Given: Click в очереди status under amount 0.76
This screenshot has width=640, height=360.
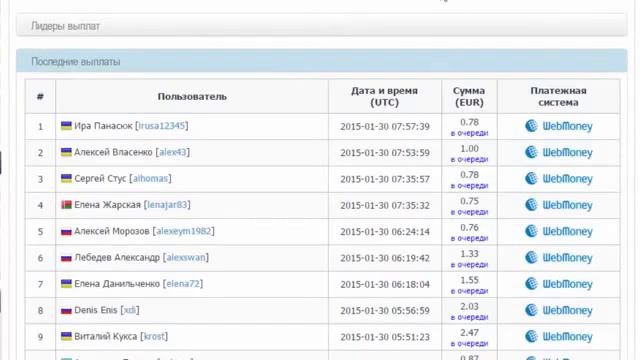Looking at the screenshot, I should click(469, 238).
